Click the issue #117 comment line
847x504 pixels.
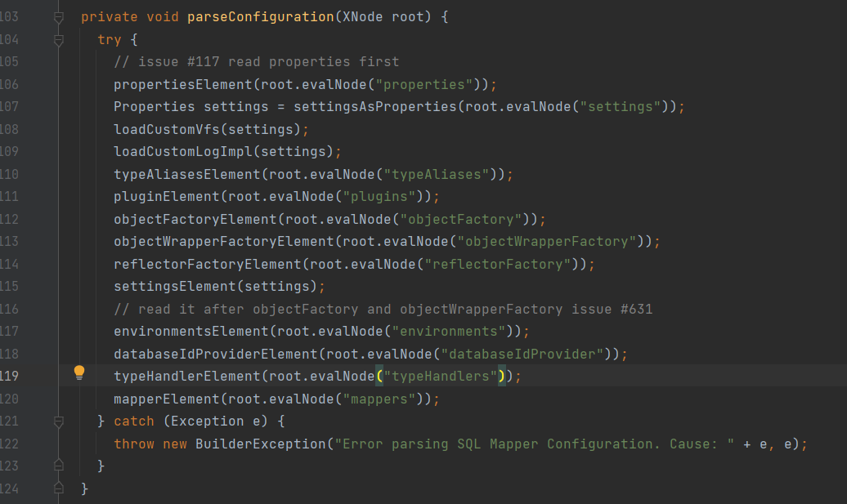pyautogui.click(x=256, y=61)
